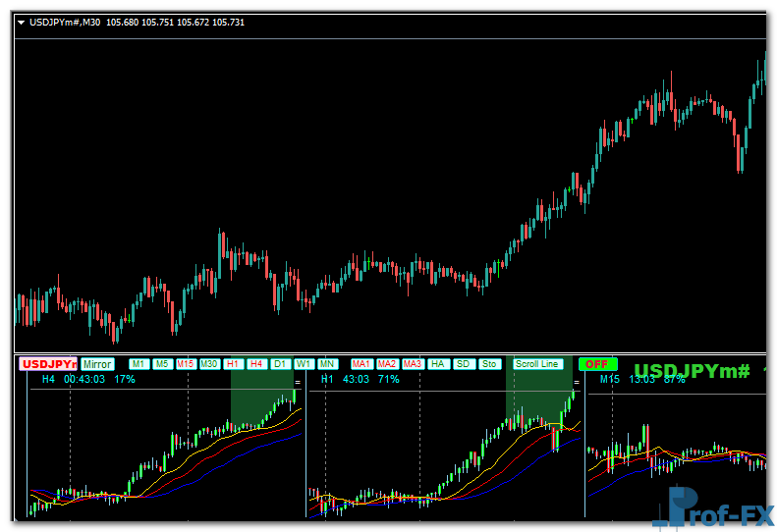Switch to the M30 timeframe button
This screenshot has height=532, width=777.
(209, 364)
